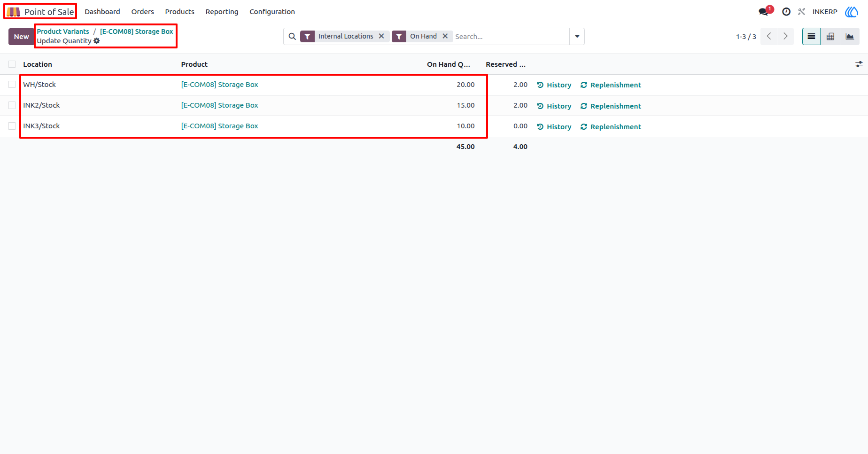Tick the INK2/Stock row checkbox

click(12, 105)
